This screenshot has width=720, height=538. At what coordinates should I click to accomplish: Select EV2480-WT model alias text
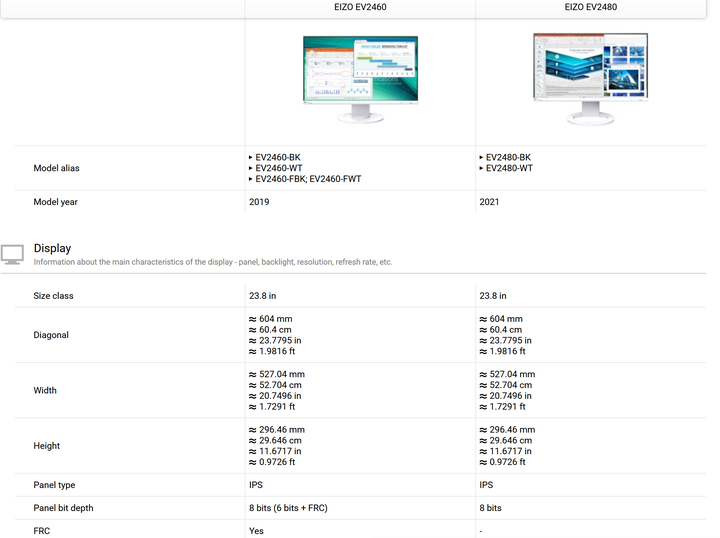(509, 168)
